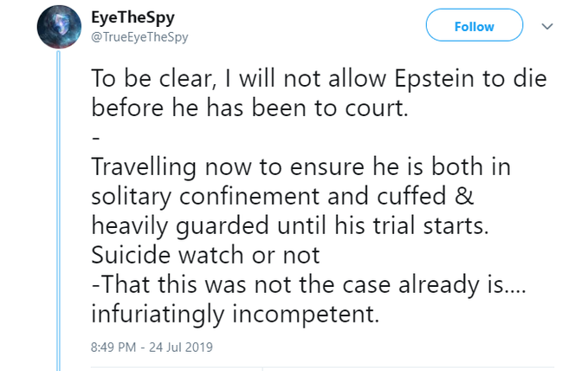Open the 8:49 PM - 24 Jul 2019 timestamp
The width and height of the screenshot is (588, 371).
pyautogui.click(x=152, y=347)
